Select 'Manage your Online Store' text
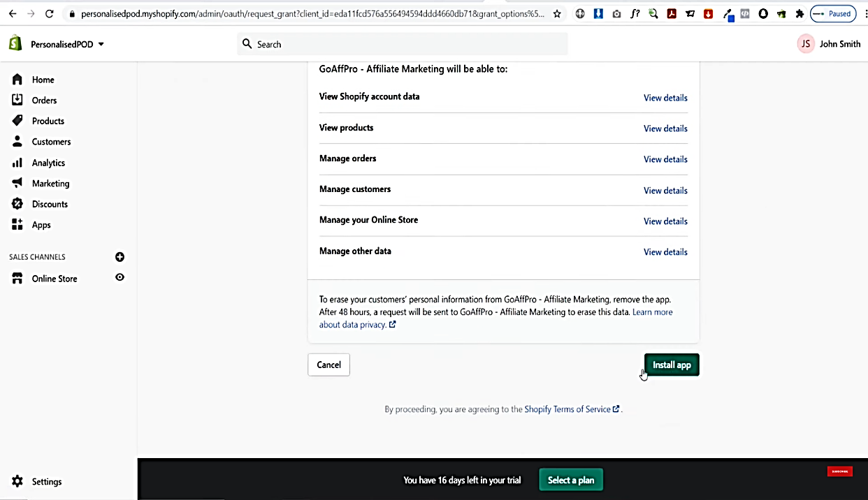The height and width of the screenshot is (500, 868). (x=368, y=220)
